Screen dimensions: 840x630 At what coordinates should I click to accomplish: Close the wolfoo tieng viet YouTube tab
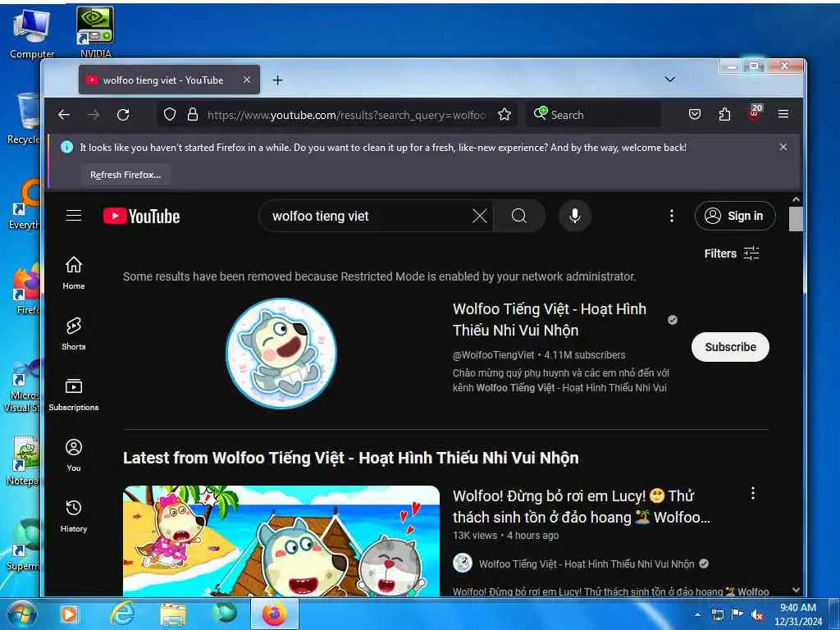(246, 80)
